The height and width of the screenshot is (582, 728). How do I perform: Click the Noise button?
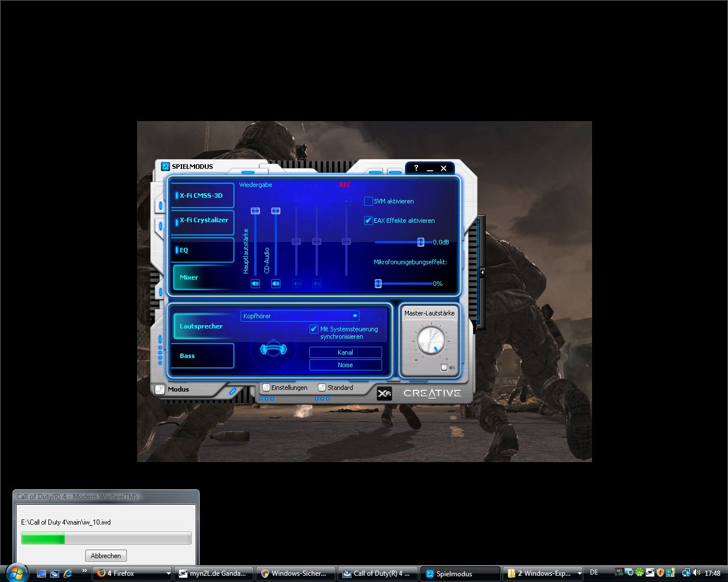coord(345,365)
